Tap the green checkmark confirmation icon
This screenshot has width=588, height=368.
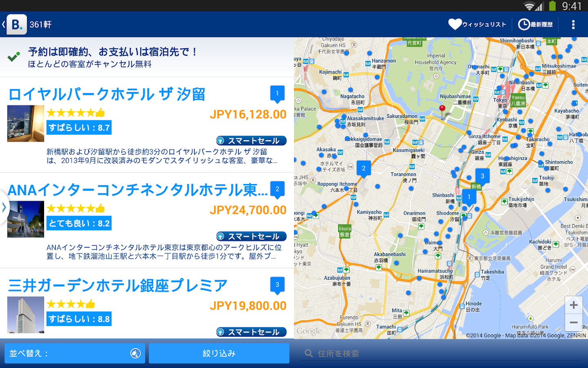coord(14,57)
